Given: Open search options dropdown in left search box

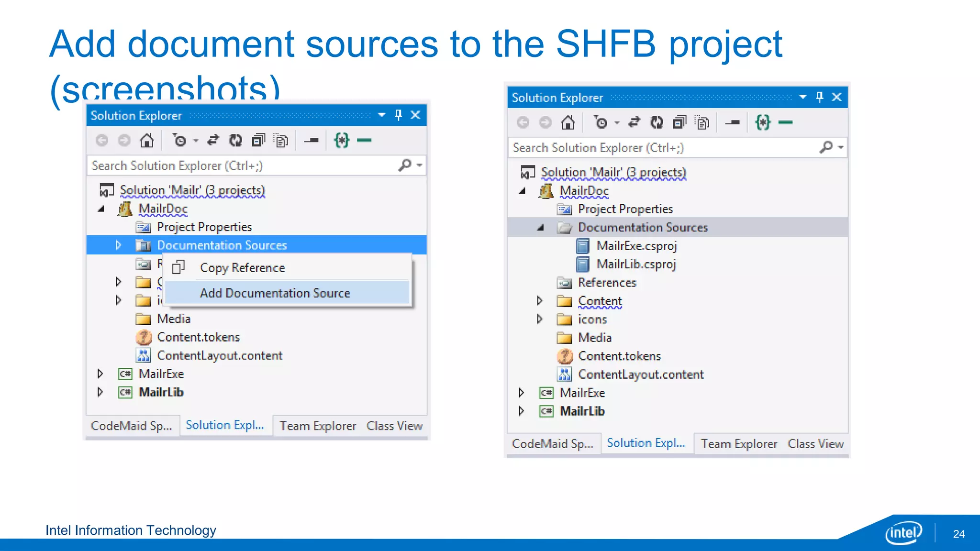Looking at the screenshot, I should (x=419, y=165).
